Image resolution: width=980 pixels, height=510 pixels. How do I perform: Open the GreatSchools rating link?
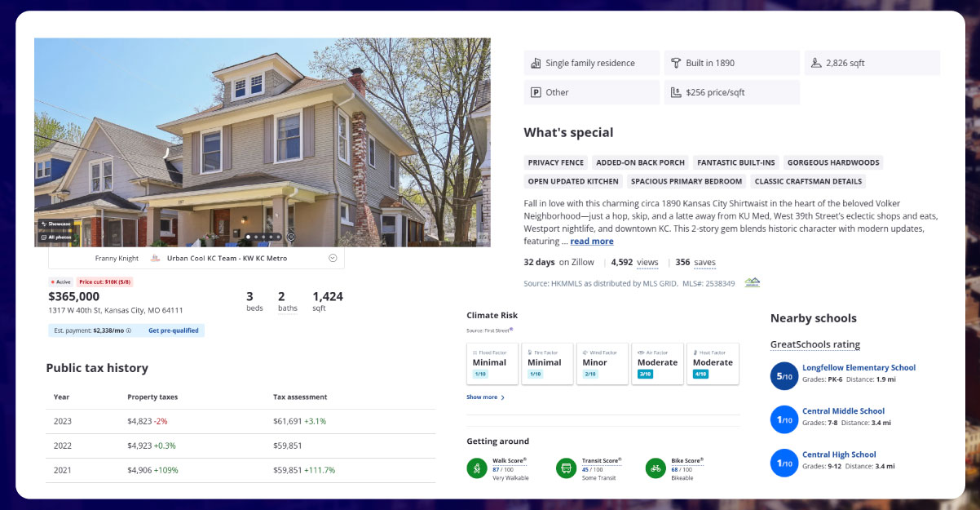click(815, 344)
